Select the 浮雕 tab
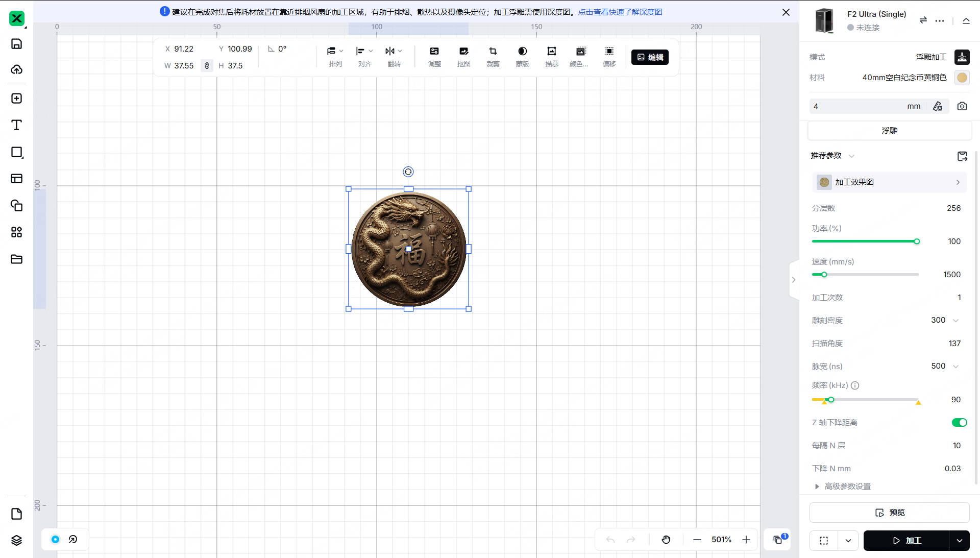980x558 pixels. [x=889, y=131]
